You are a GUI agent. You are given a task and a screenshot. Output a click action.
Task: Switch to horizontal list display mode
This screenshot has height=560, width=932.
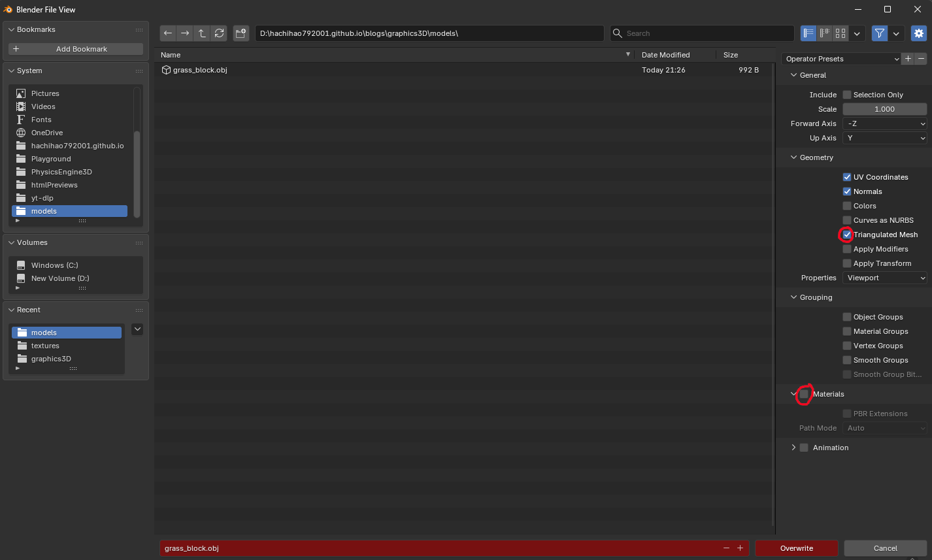click(825, 33)
